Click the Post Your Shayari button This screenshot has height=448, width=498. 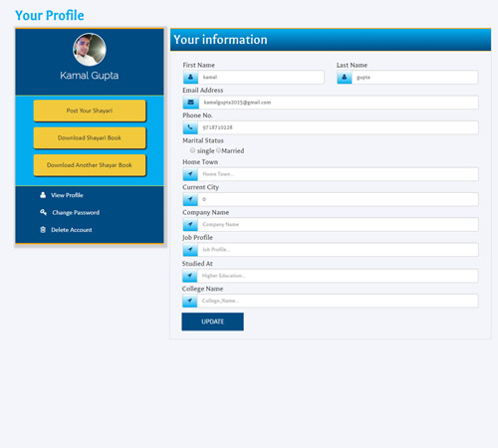tap(90, 111)
